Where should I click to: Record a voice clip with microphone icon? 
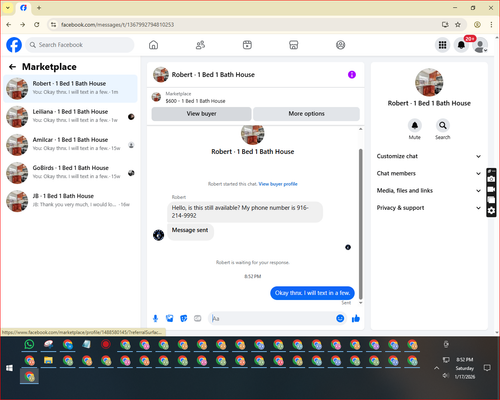[155, 319]
